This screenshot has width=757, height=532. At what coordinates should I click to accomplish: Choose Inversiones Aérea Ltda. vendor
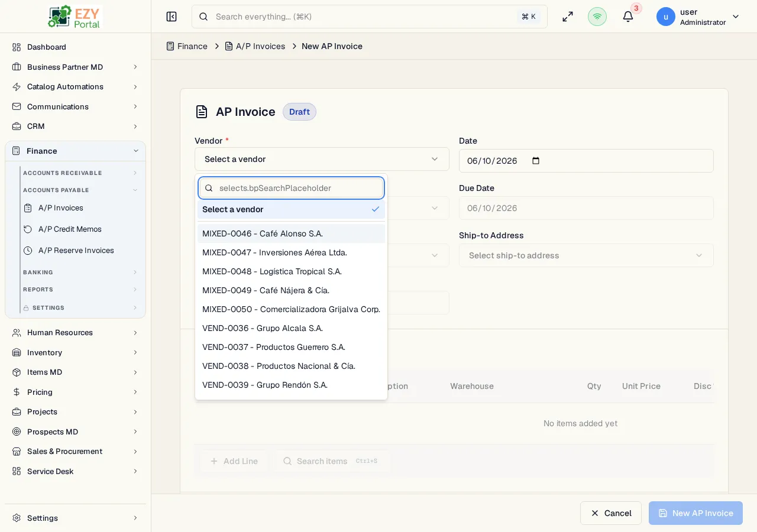[291, 252]
